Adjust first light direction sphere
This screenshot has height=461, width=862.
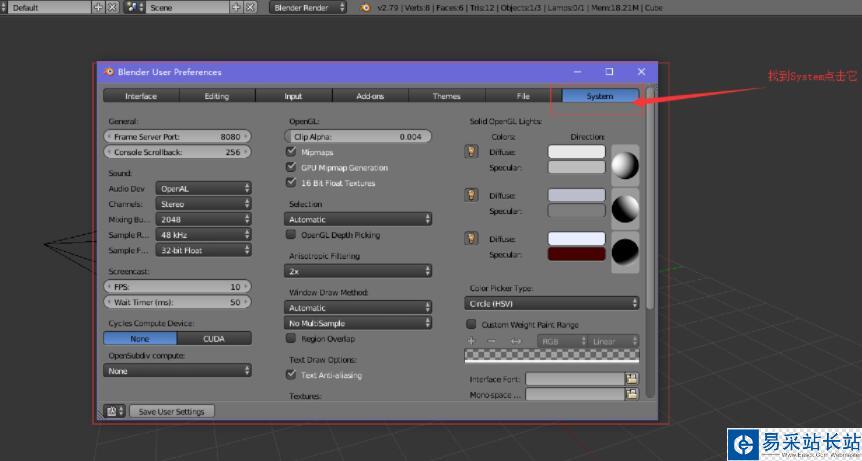[626, 165]
